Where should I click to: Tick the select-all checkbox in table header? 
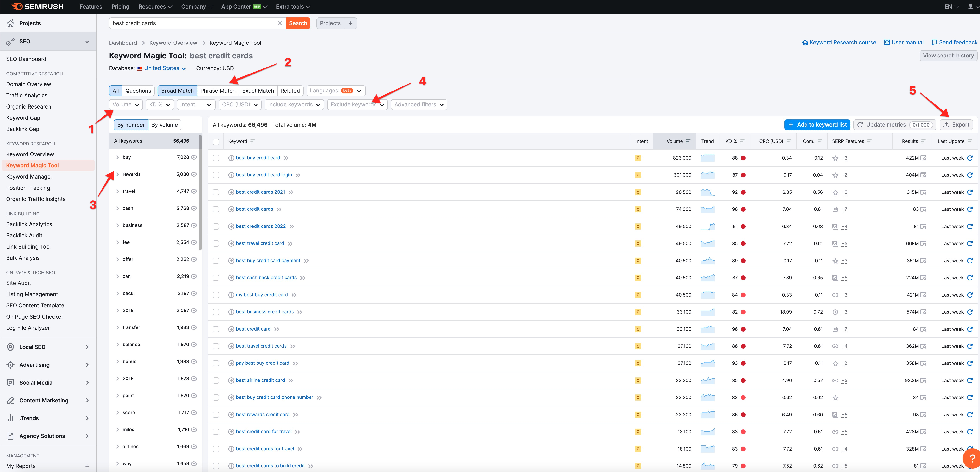tap(216, 141)
